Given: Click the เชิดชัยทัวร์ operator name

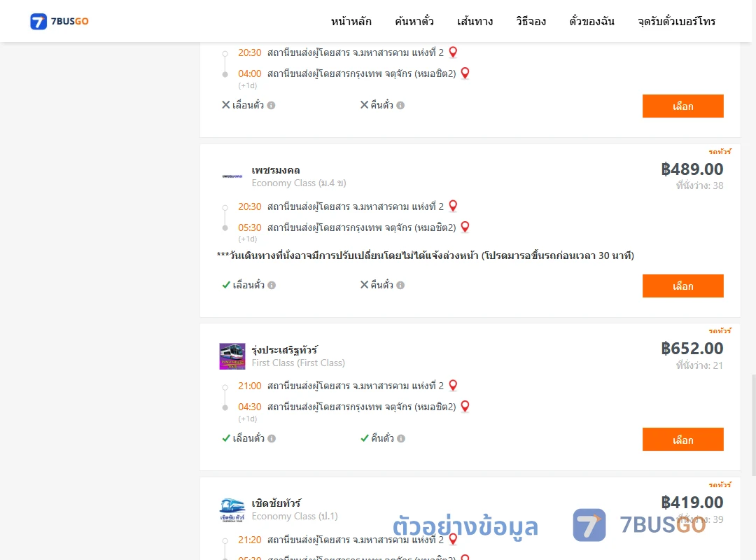Looking at the screenshot, I should coord(276,503).
